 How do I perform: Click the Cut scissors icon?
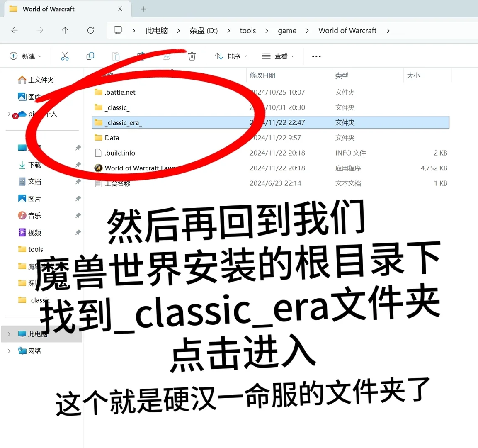pos(65,56)
